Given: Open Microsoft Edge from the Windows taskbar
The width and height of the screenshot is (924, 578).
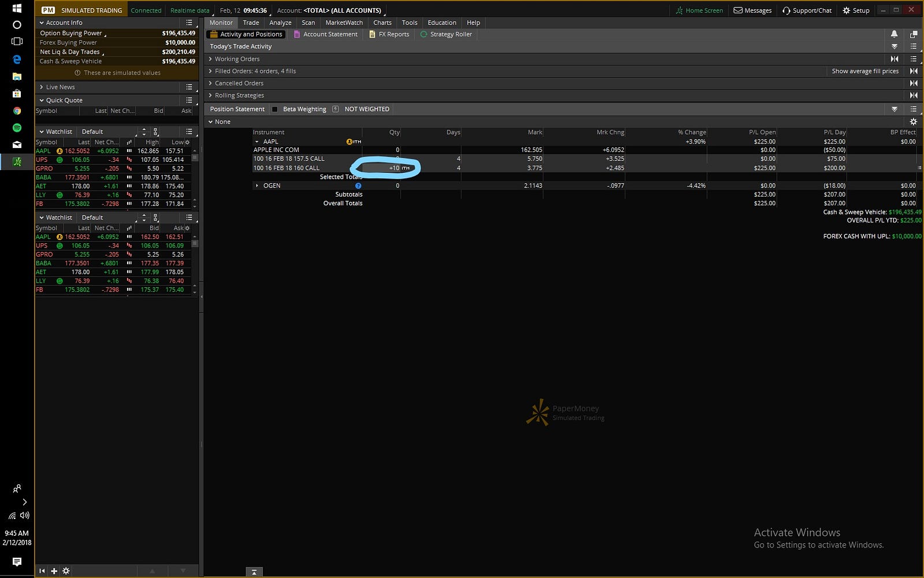Looking at the screenshot, I should (17, 59).
